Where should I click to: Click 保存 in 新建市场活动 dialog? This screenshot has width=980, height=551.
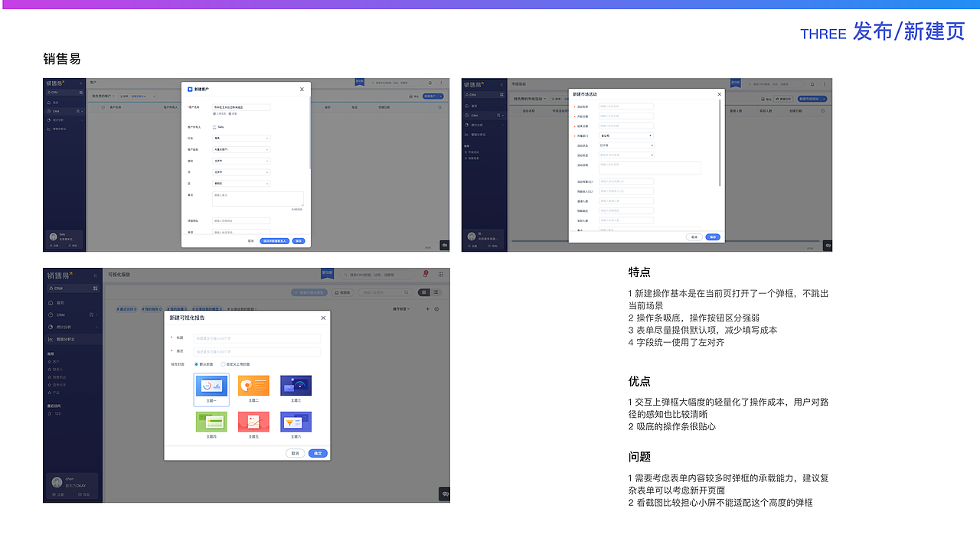pos(713,237)
